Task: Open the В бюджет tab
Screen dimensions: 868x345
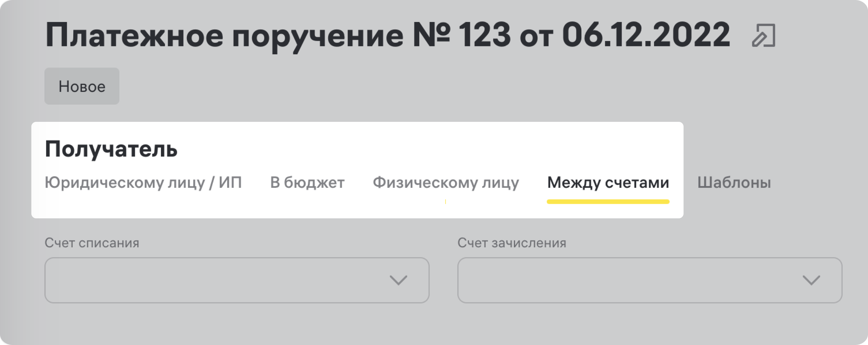Action: pyautogui.click(x=307, y=183)
